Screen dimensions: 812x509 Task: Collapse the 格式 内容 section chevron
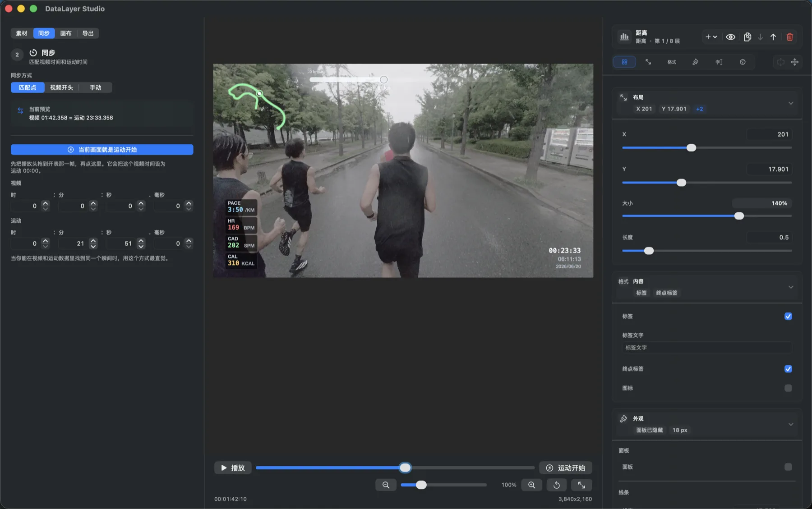[x=791, y=287]
